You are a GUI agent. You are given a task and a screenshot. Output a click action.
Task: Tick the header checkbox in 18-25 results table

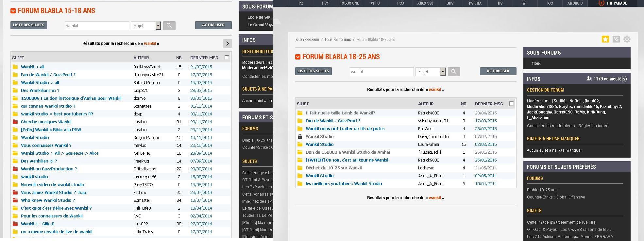coord(512,104)
